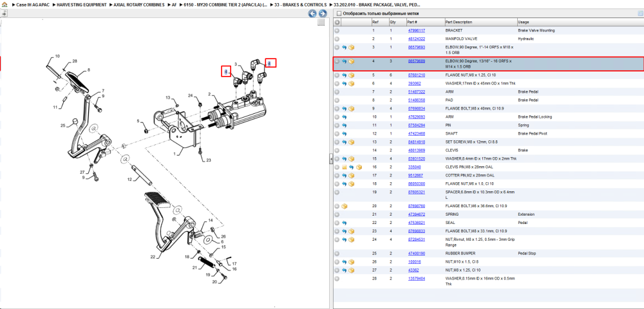The width and height of the screenshot is (644, 309).
Task: Open part number link 47423468
Action: click(417, 134)
